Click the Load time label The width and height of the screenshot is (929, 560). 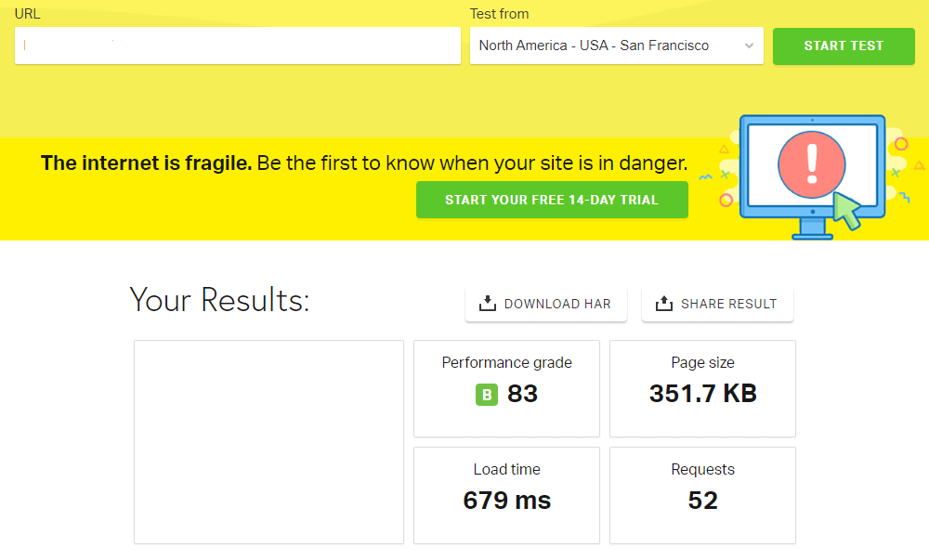pos(506,469)
